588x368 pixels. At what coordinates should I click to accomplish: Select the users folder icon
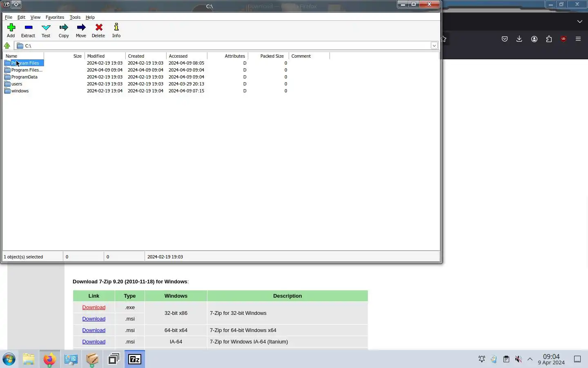[7, 84]
